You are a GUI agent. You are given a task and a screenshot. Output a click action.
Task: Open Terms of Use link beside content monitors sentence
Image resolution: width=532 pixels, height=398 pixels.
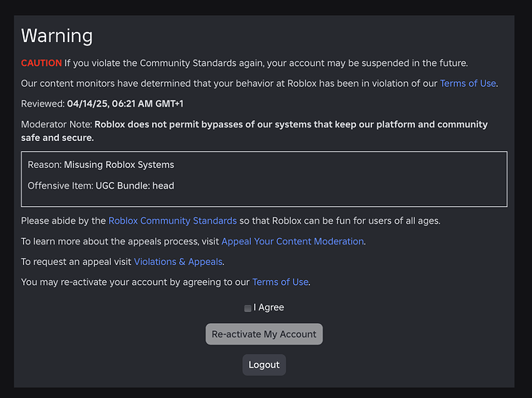pyautogui.click(x=467, y=83)
